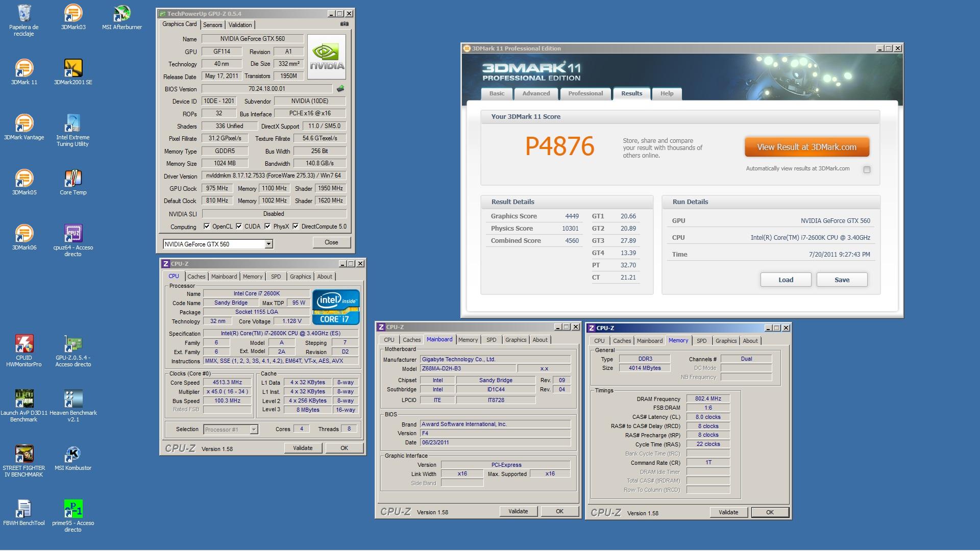This screenshot has height=551, width=980.
Task: Click the GPU-Z title bar icon
Action: coord(162,14)
